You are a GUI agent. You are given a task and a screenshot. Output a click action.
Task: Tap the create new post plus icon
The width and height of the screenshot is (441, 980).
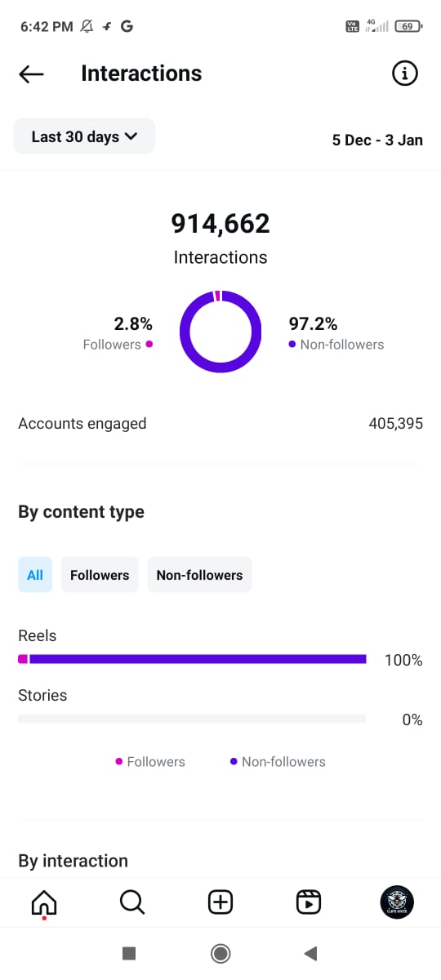(220, 902)
